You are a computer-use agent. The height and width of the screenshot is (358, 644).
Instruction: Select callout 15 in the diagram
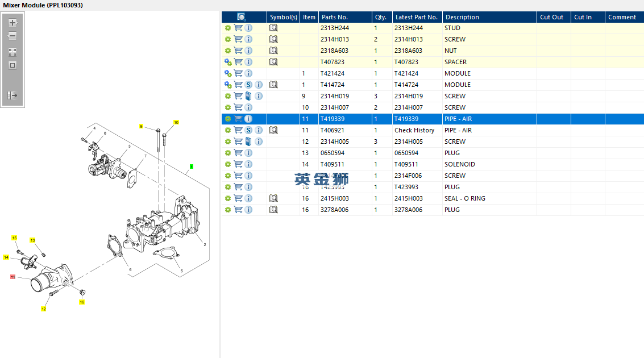(x=14, y=238)
